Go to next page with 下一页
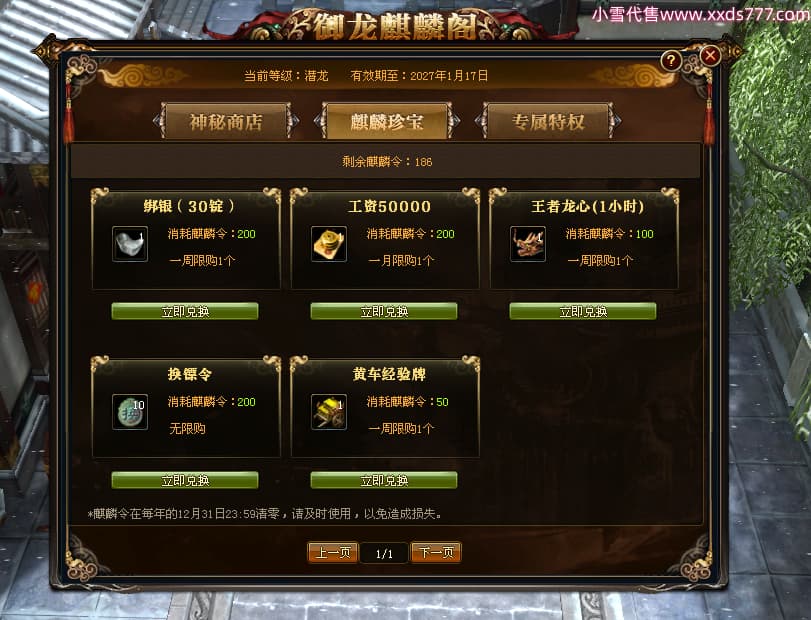The image size is (811, 620). pos(435,552)
